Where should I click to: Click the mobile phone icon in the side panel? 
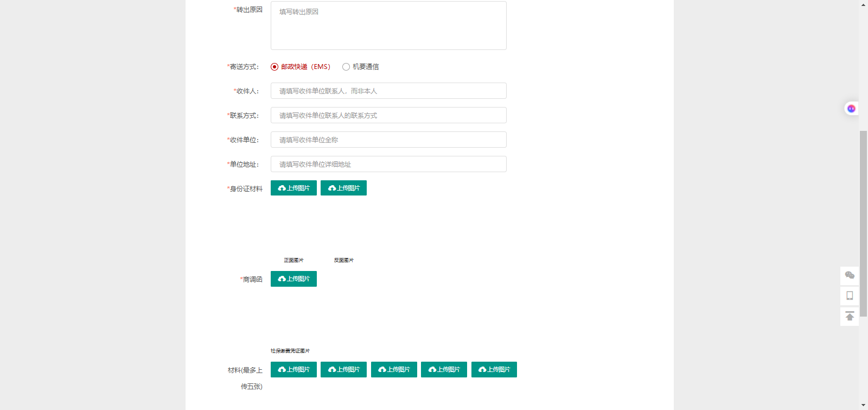[x=850, y=296]
